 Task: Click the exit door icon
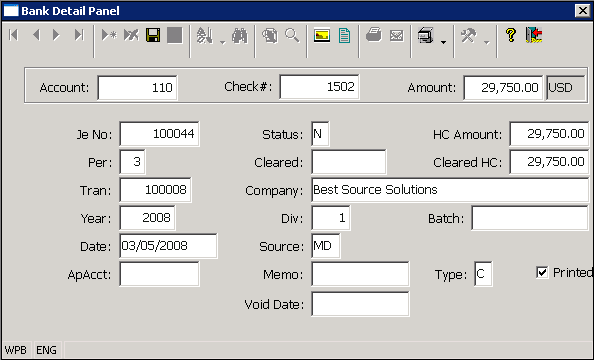(x=534, y=35)
